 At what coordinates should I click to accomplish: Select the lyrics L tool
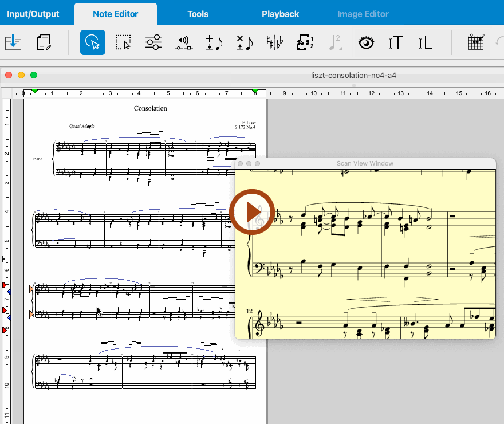tap(425, 42)
